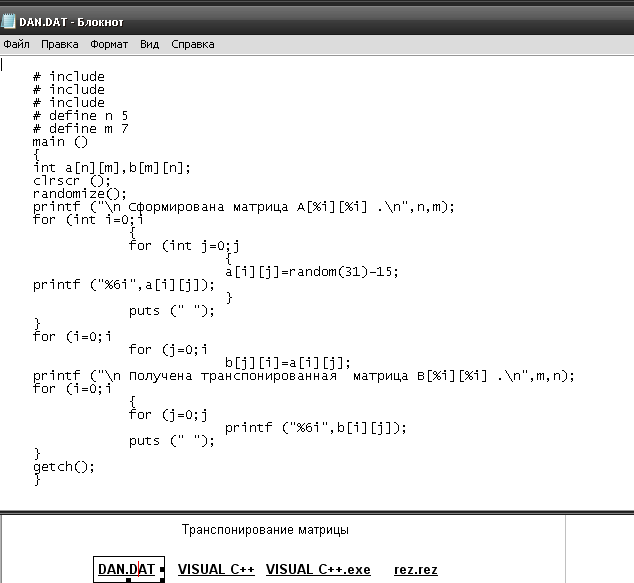Click the 'randomize();' line
634x583 pixels.
(80, 194)
